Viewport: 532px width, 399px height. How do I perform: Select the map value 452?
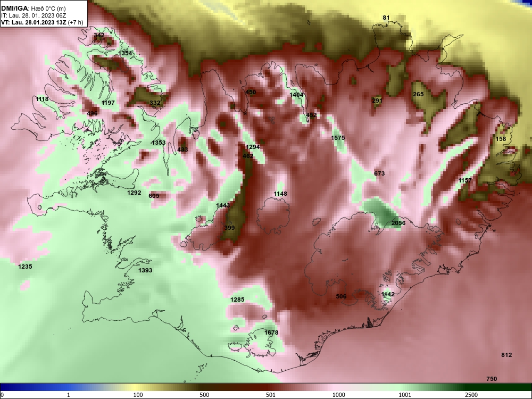pos(311,115)
